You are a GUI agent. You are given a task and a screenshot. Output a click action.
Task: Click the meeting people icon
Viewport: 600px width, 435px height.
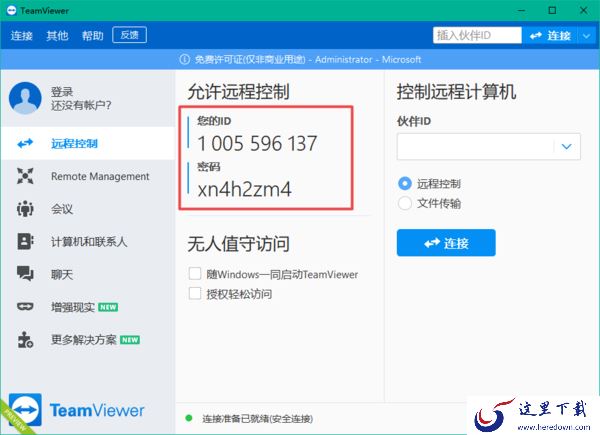pos(25,209)
